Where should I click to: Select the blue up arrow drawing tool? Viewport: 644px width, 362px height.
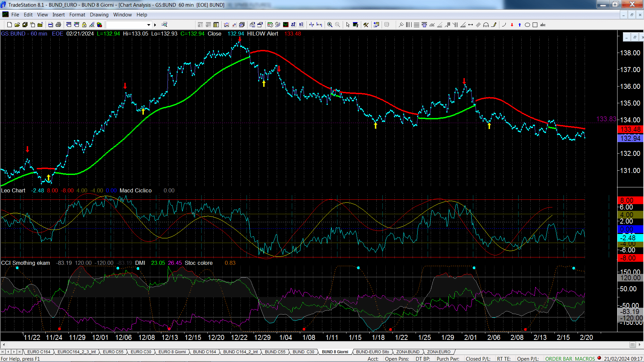point(520,25)
